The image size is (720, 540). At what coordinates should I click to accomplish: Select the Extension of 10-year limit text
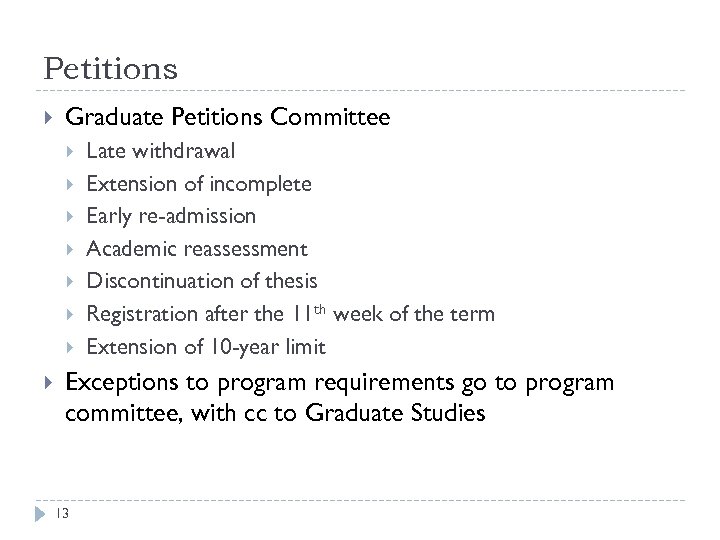205,347
